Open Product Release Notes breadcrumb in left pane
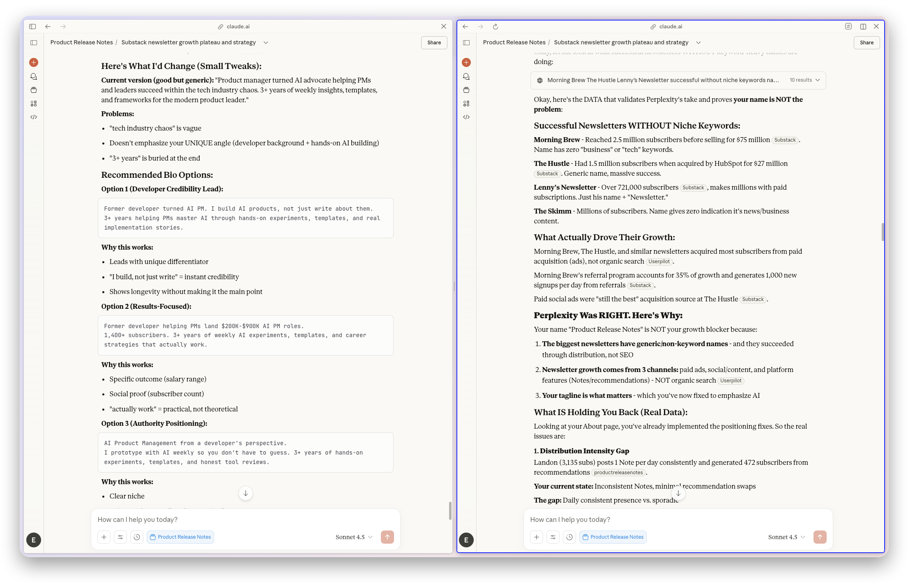 click(x=81, y=42)
